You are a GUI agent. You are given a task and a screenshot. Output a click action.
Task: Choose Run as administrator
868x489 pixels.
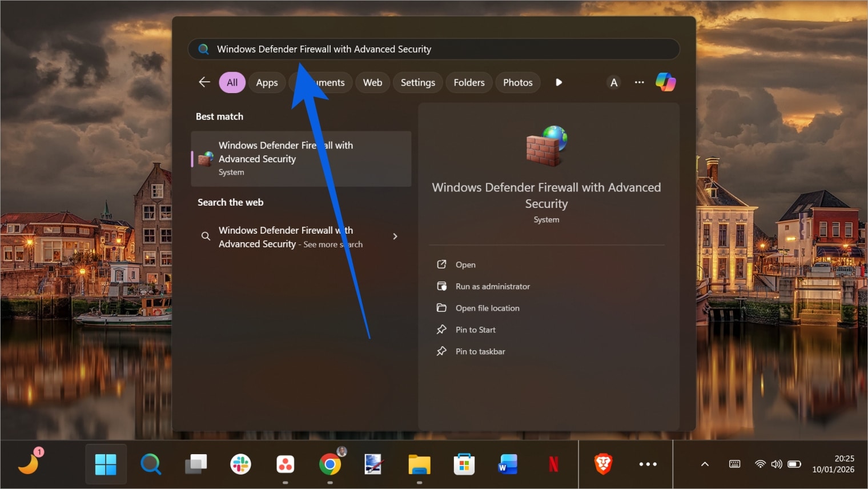pos(492,286)
